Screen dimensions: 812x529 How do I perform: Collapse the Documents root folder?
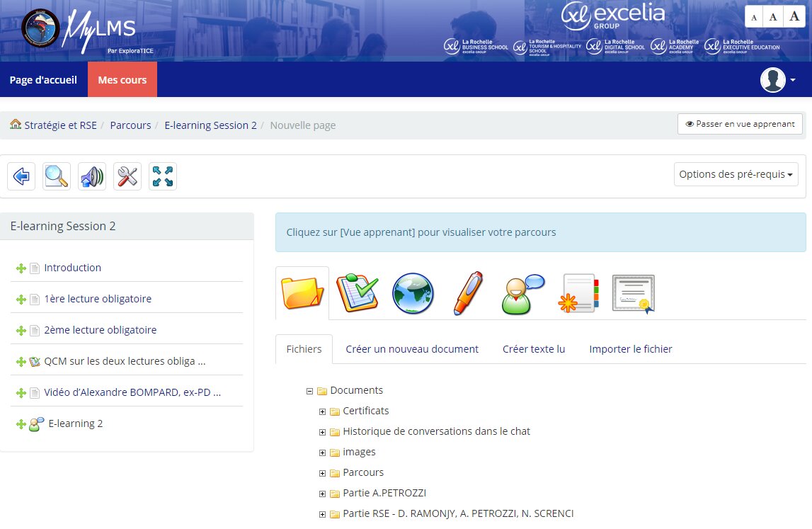[309, 391]
